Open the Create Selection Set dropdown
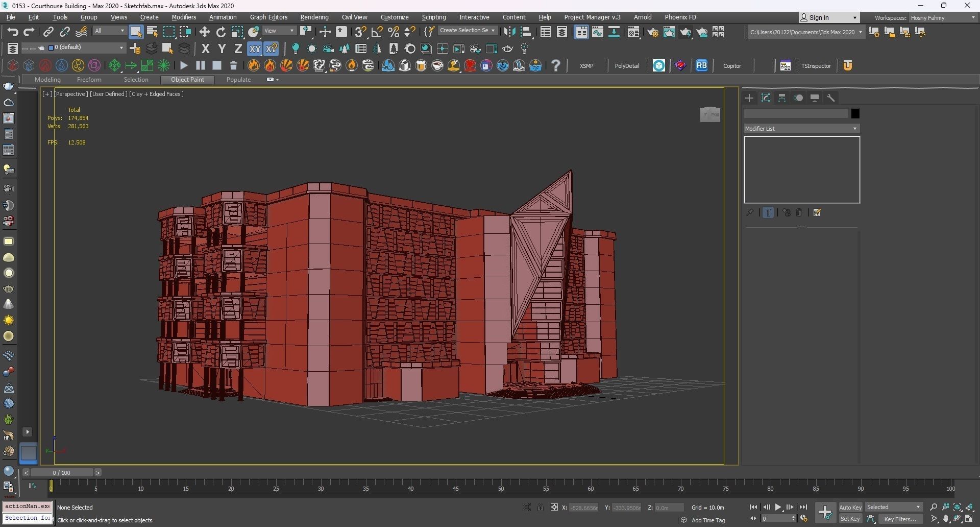 [x=468, y=31]
